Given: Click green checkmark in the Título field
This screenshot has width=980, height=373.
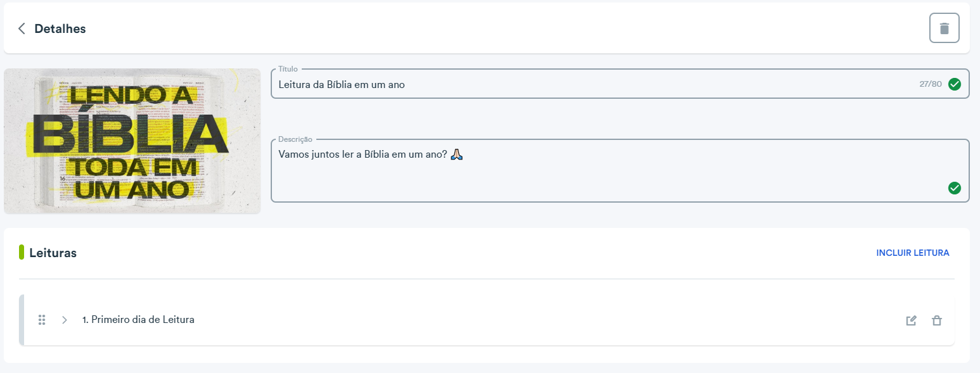Looking at the screenshot, I should click(955, 84).
